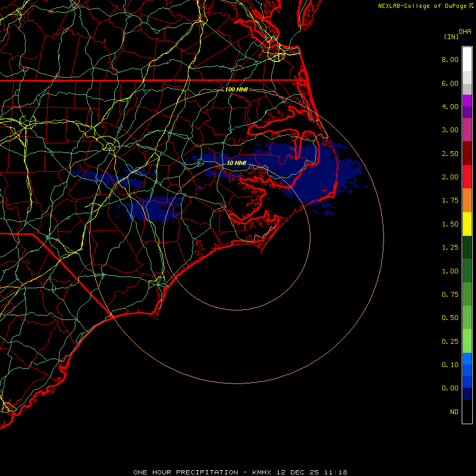Select the pink color scale swatch near 3.00
This screenshot has width=476, height=476.
[x=467, y=130]
